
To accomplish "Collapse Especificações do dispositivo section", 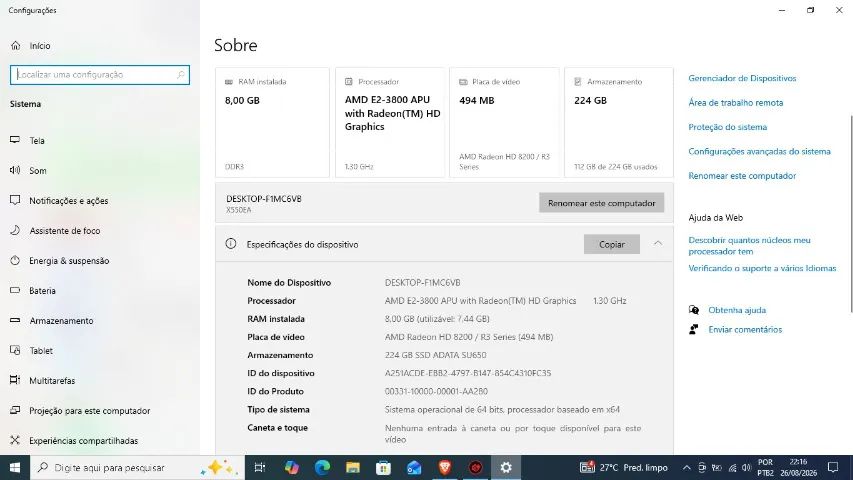I will click(658, 244).
